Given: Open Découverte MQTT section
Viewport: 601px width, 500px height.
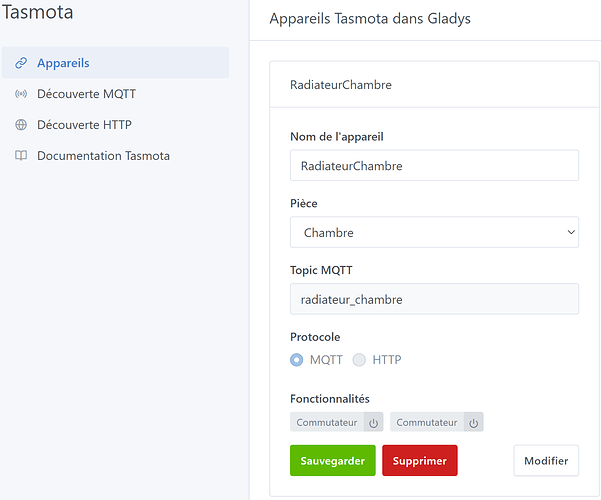Looking at the screenshot, I should pos(86,94).
